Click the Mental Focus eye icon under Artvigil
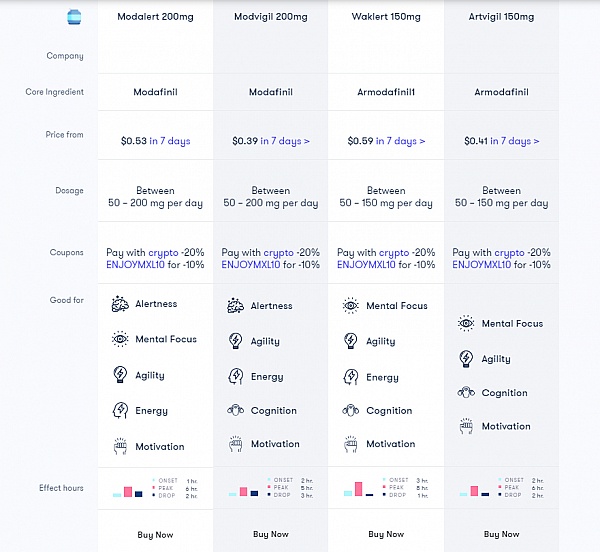The image size is (600, 552). pos(466,323)
